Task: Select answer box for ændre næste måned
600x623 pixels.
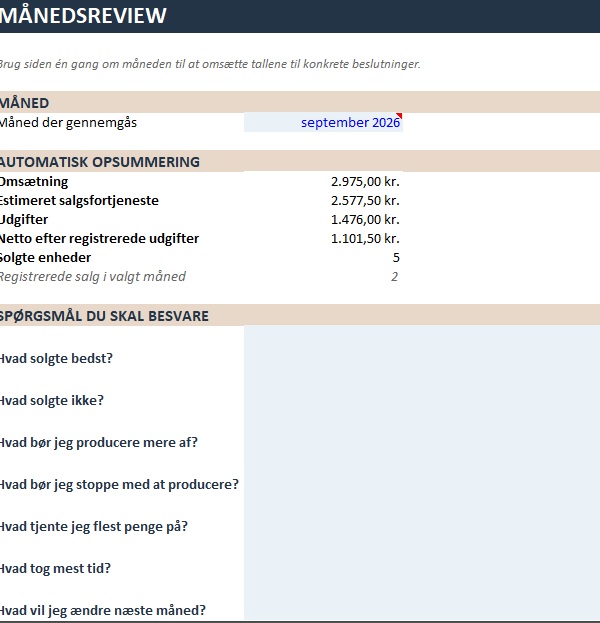Action: click(422, 606)
